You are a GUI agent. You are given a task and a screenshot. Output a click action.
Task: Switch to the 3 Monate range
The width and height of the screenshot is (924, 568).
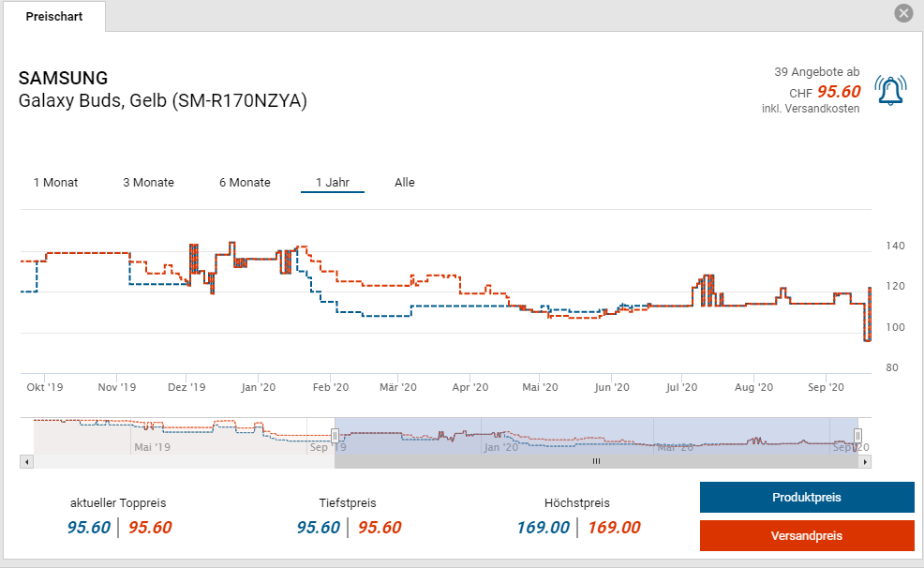coord(148,183)
